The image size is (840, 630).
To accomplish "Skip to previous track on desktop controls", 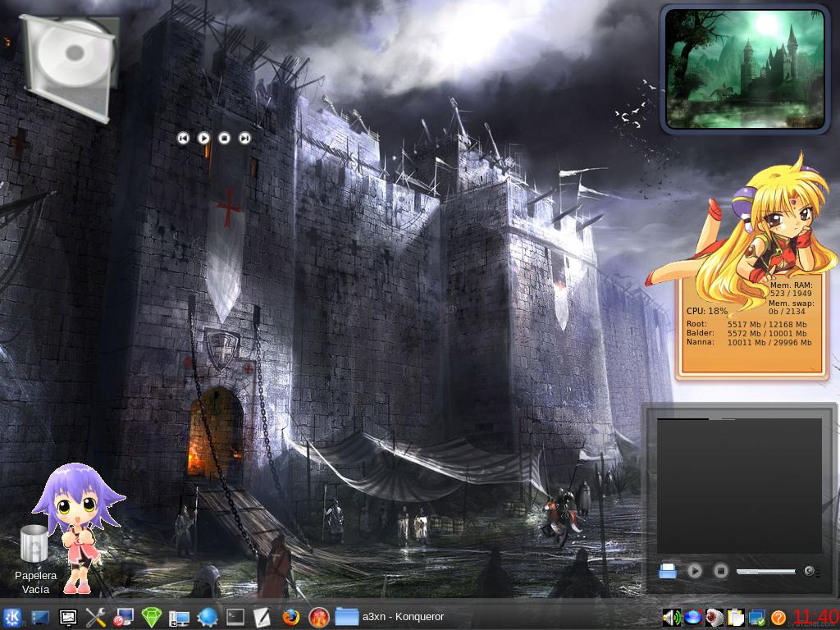I will coord(183,138).
